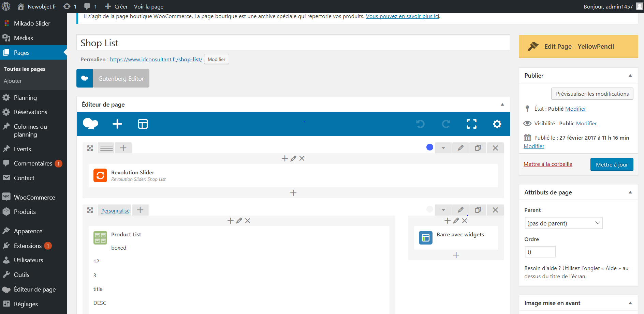Viewport: 644px width, 314px height.
Task: Clone the first row with duplicate icon
Action: [478, 148]
